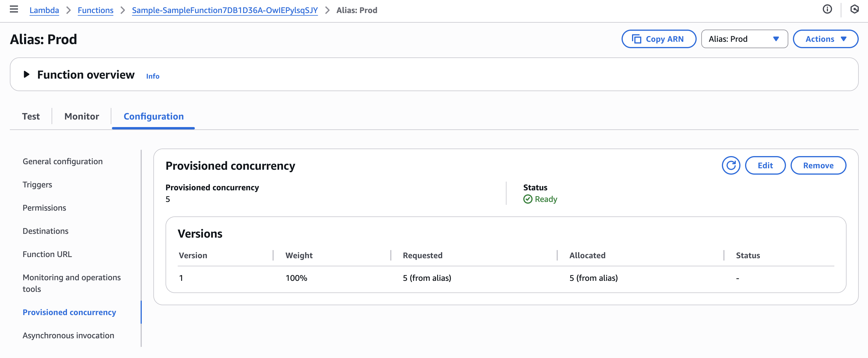This screenshot has width=868, height=358.
Task: Open Asynchronous invocation settings
Action: (x=68, y=335)
